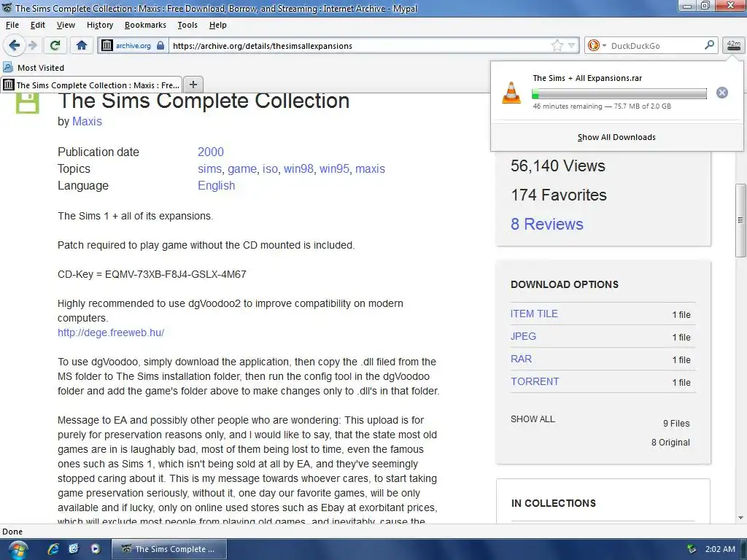Click the sims topic link
The height and width of the screenshot is (560, 747).
pos(209,168)
